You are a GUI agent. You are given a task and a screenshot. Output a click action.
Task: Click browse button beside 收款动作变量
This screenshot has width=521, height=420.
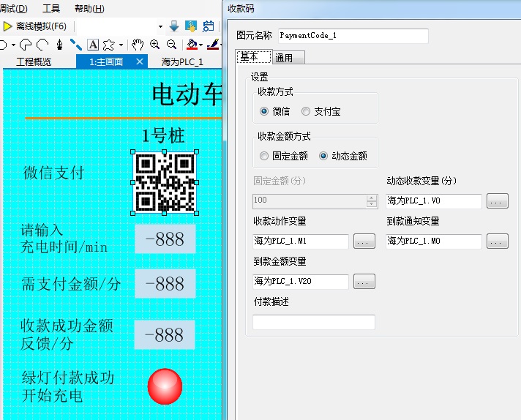[x=364, y=241]
